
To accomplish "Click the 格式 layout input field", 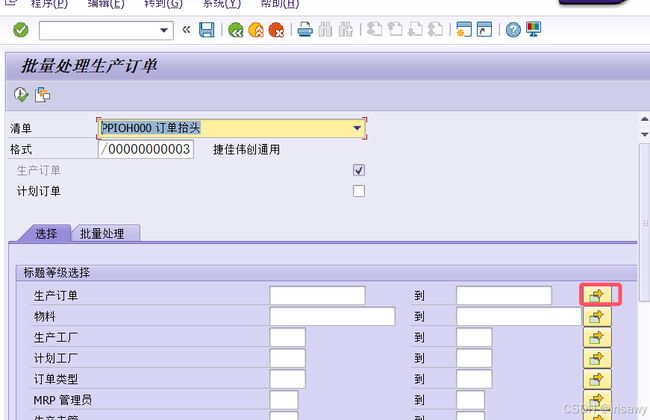I will [x=146, y=149].
